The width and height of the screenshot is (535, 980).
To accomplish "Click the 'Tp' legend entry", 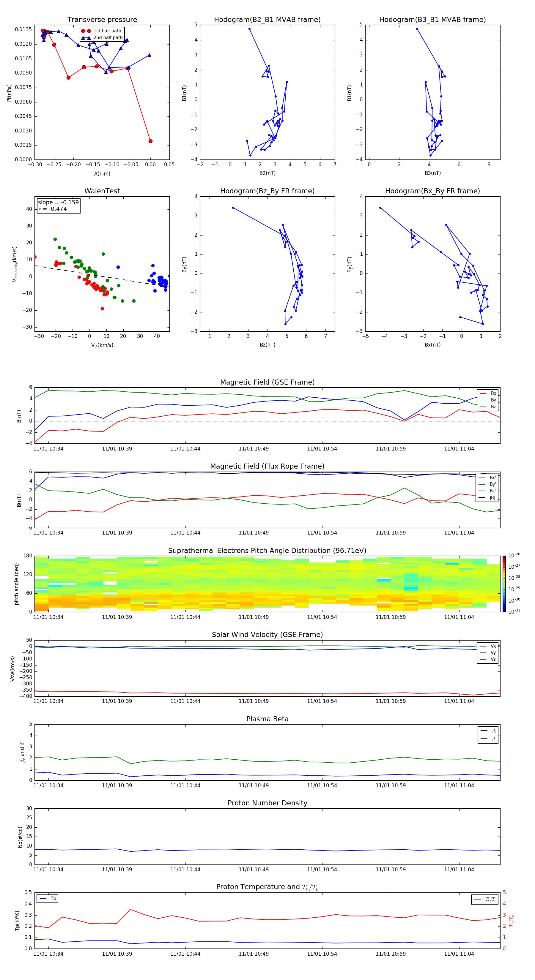I will [48, 899].
